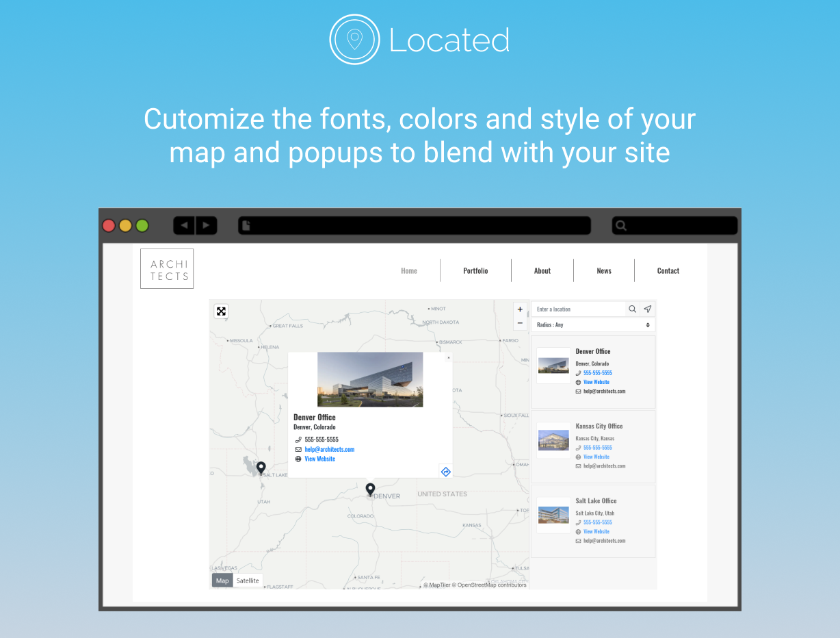The width and height of the screenshot is (840, 638).
Task: Click 555-555-5555 in Denver popup
Action: click(321, 439)
